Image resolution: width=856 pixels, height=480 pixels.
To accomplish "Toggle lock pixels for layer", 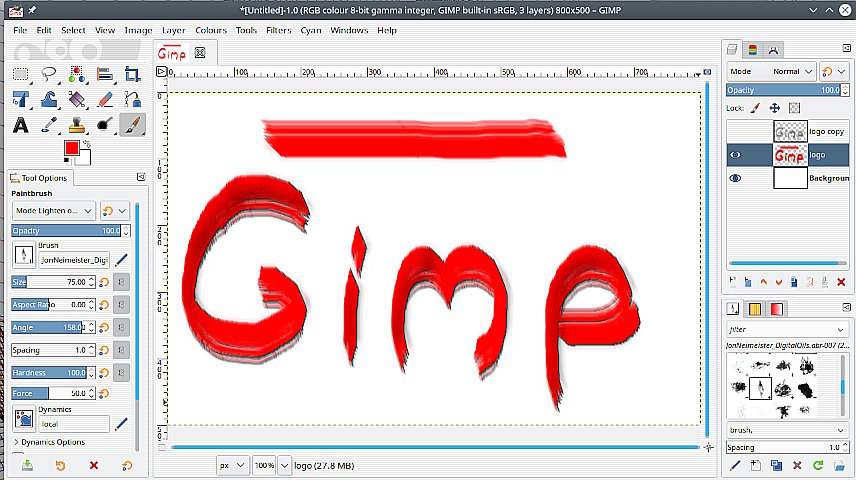I will click(755, 108).
